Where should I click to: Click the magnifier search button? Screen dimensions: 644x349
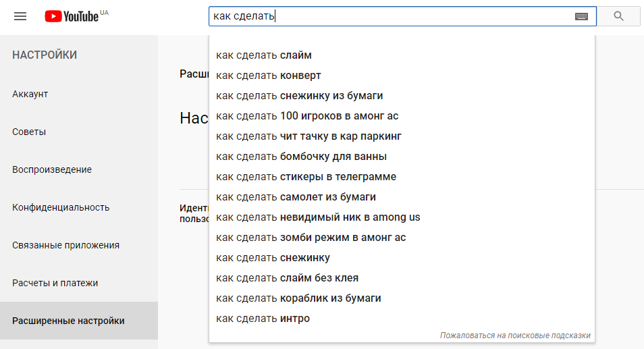618,16
